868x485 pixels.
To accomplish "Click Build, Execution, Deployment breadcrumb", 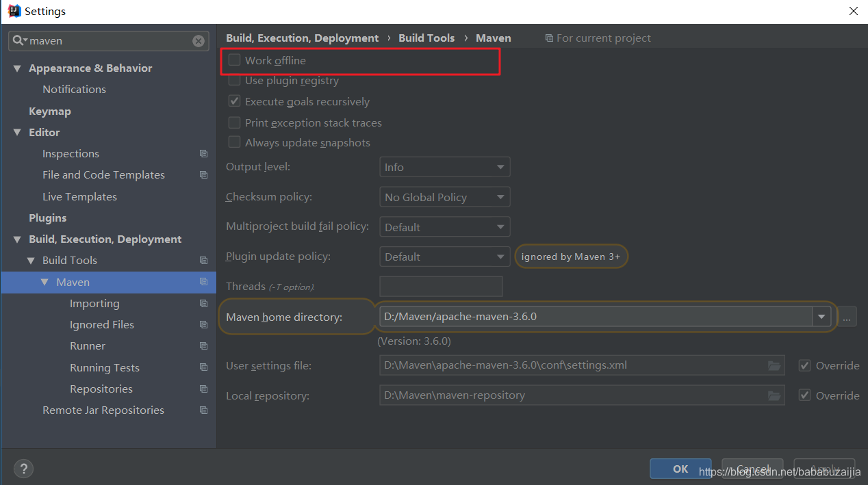I will (303, 38).
